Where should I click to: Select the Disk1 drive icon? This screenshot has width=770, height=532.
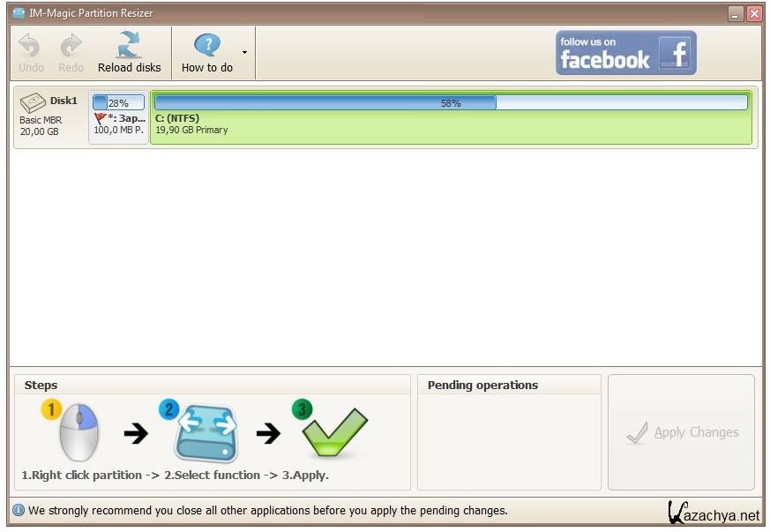pyautogui.click(x=33, y=102)
